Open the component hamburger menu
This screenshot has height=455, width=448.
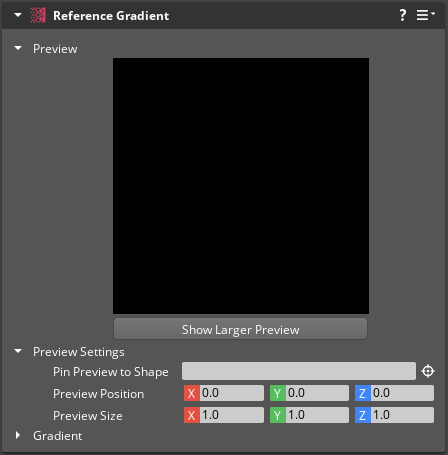coord(425,15)
